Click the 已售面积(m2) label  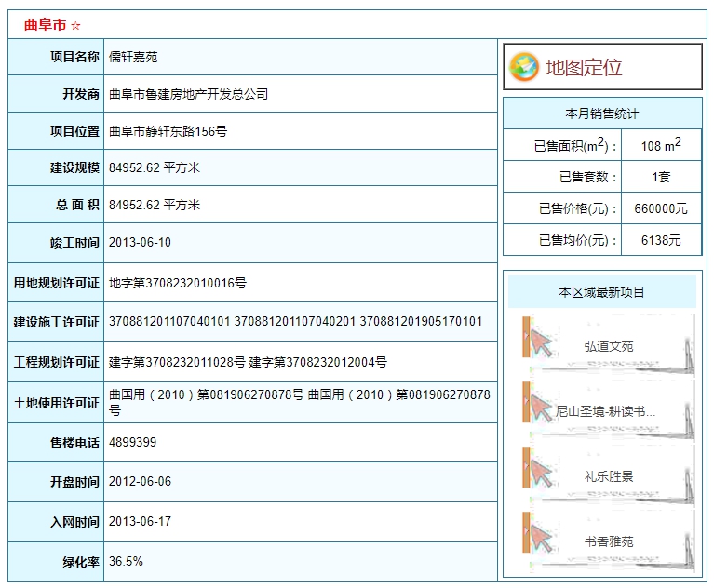pos(575,146)
